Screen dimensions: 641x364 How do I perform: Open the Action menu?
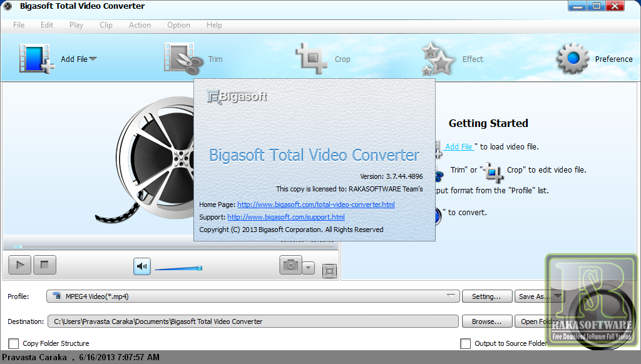point(140,25)
